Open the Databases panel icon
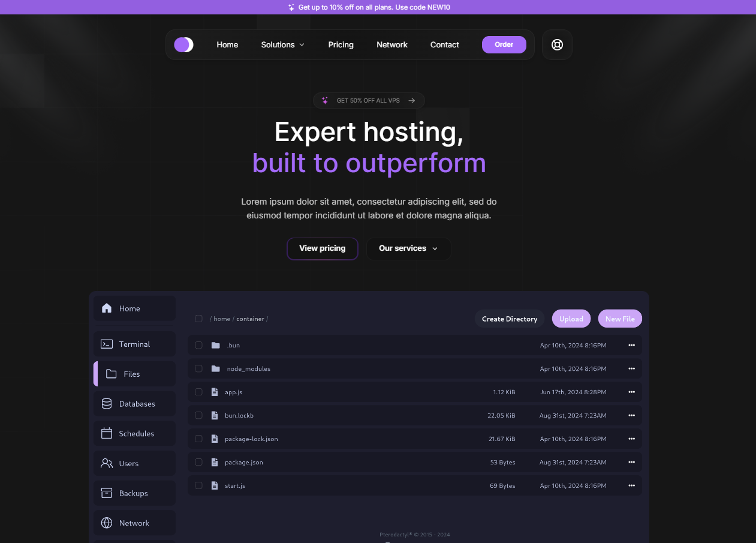Viewport: 756px width, 543px height. click(x=107, y=403)
